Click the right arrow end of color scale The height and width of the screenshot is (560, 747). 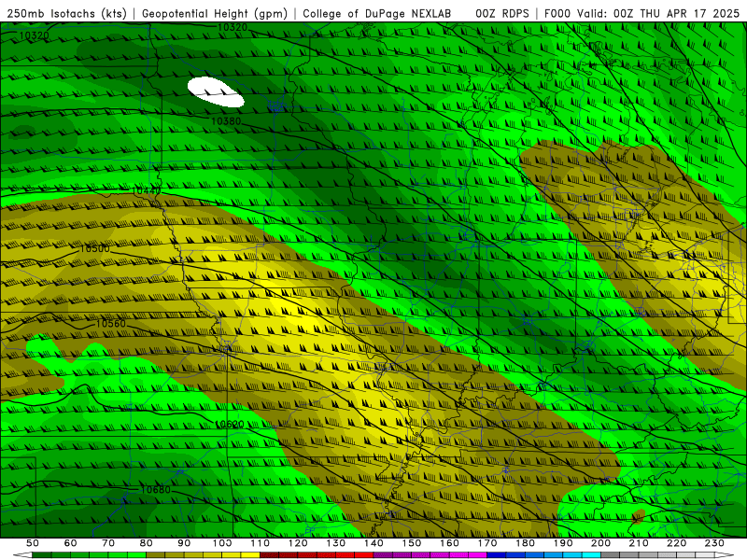click(x=725, y=554)
